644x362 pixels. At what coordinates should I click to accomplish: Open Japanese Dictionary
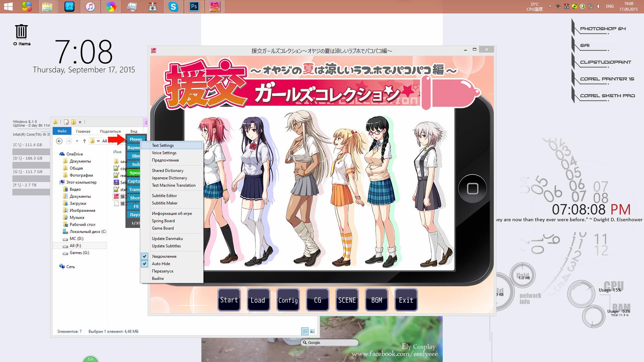(x=172, y=178)
